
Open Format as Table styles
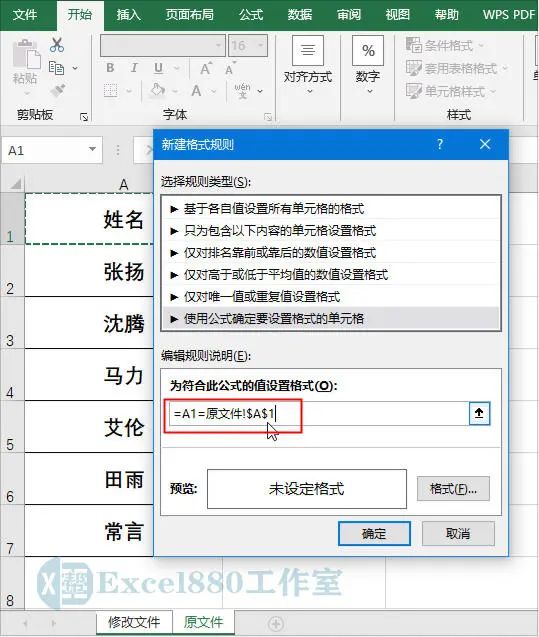click(457, 68)
